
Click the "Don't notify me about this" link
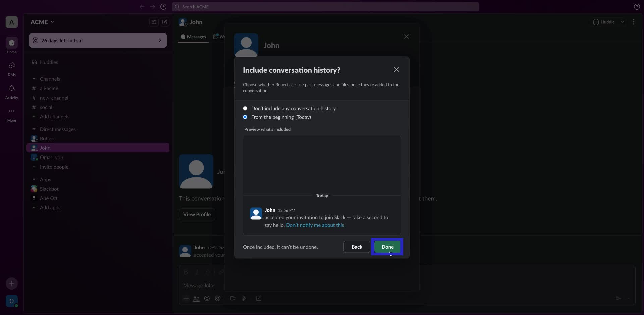click(x=315, y=225)
